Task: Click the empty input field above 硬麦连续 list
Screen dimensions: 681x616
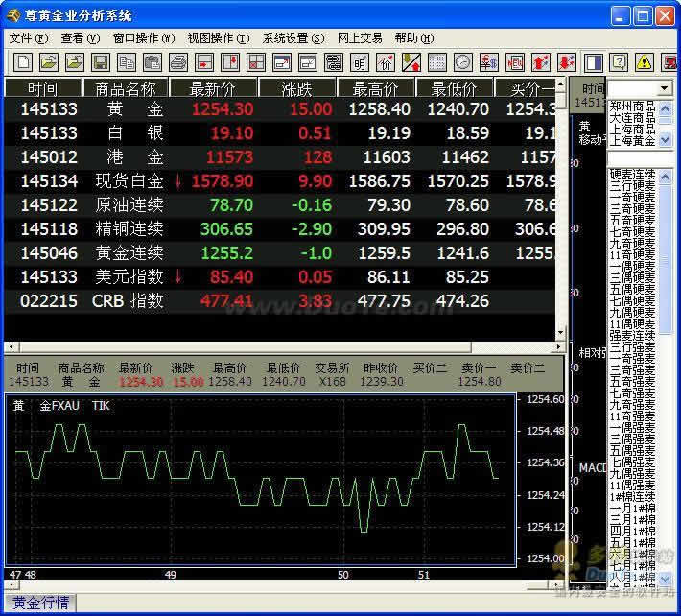Action: [641, 159]
